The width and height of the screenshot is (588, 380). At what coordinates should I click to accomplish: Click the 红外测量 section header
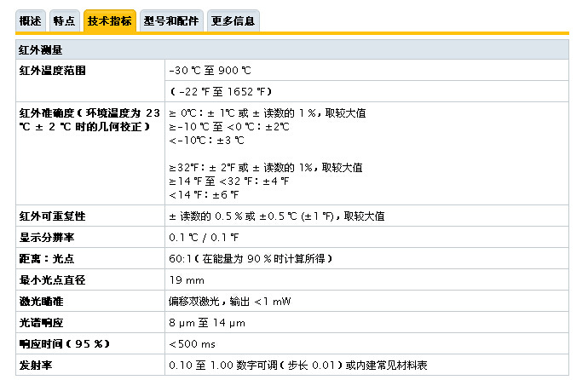41,50
